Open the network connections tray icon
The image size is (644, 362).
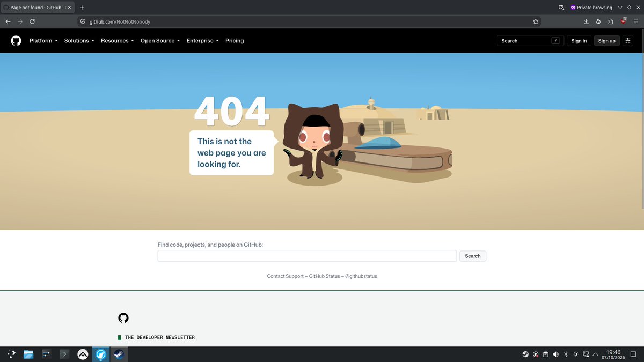[586, 354]
